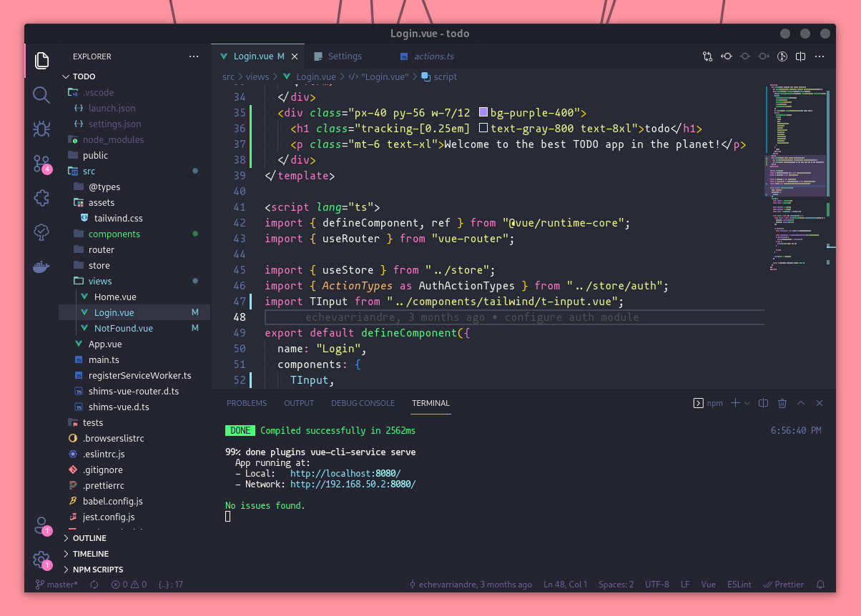Click Vue language mode in status bar
861x616 pixels.
[708, 585]
